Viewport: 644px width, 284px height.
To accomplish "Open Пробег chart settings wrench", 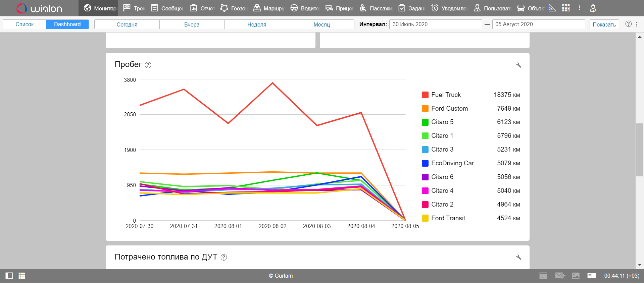I will (x=518, y=65).
